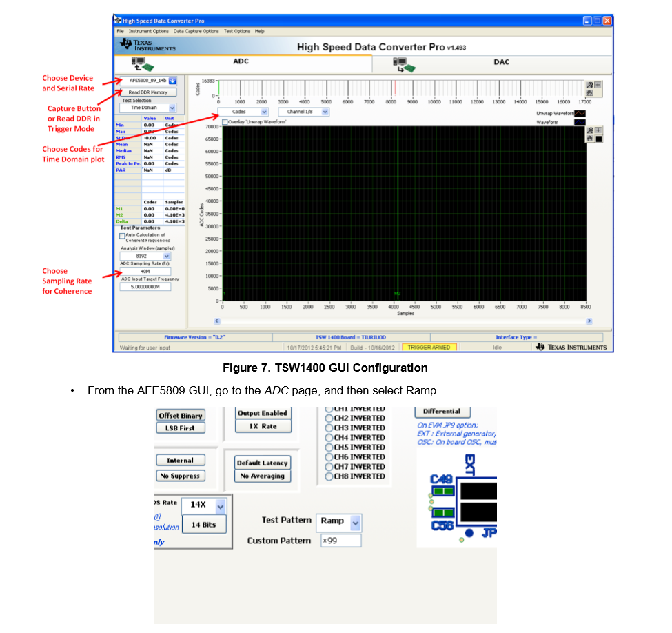Viewport: 672px width, 633px height.
Task: Click zoom tool in main plot palette
Action: click(x=590, y=130)
